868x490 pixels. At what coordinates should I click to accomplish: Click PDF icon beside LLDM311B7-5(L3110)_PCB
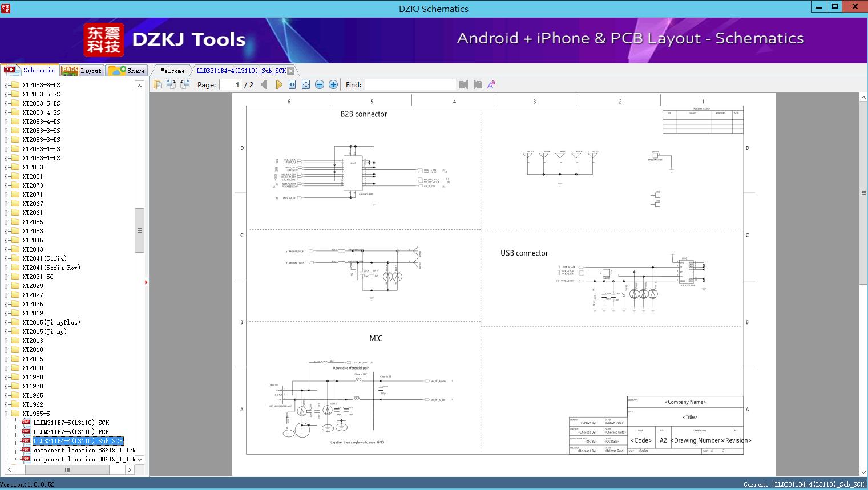click(26, 432)
